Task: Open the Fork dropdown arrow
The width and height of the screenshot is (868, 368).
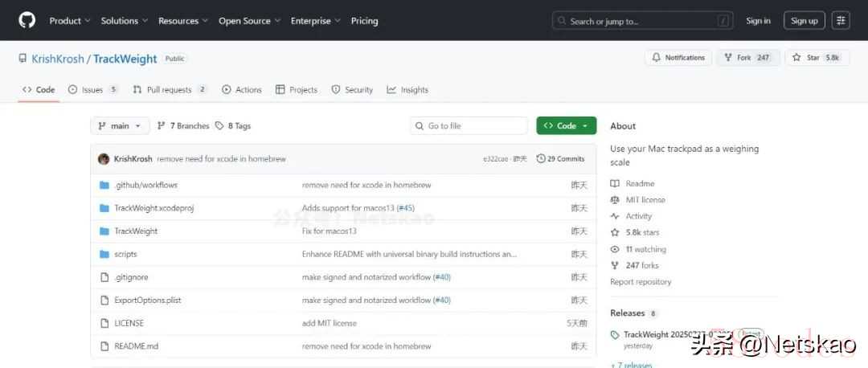Action: coord(763,58)
